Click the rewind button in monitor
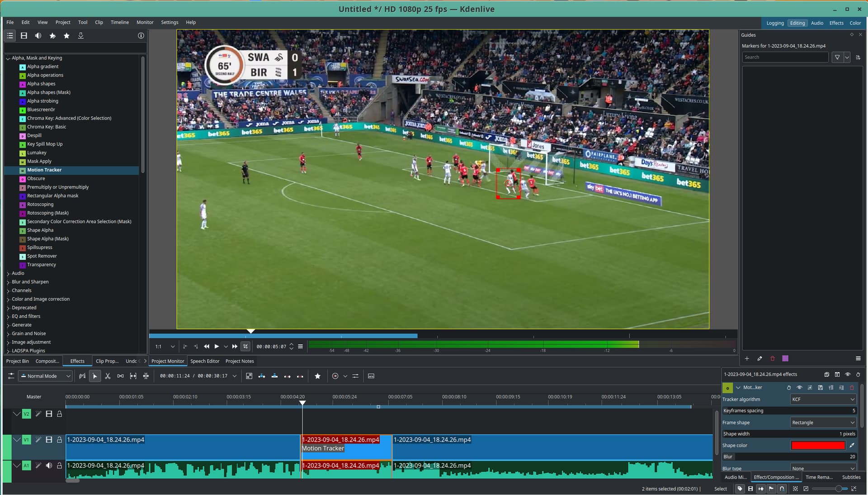Viewport: 868px width, 495px height. tap(207, 347)
